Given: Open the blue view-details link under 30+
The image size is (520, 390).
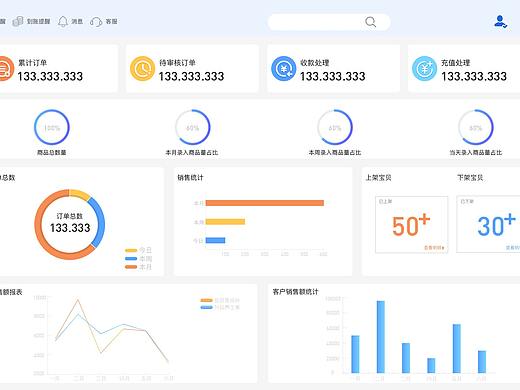Looking at the screenshot, I should (x=513, y=248).
